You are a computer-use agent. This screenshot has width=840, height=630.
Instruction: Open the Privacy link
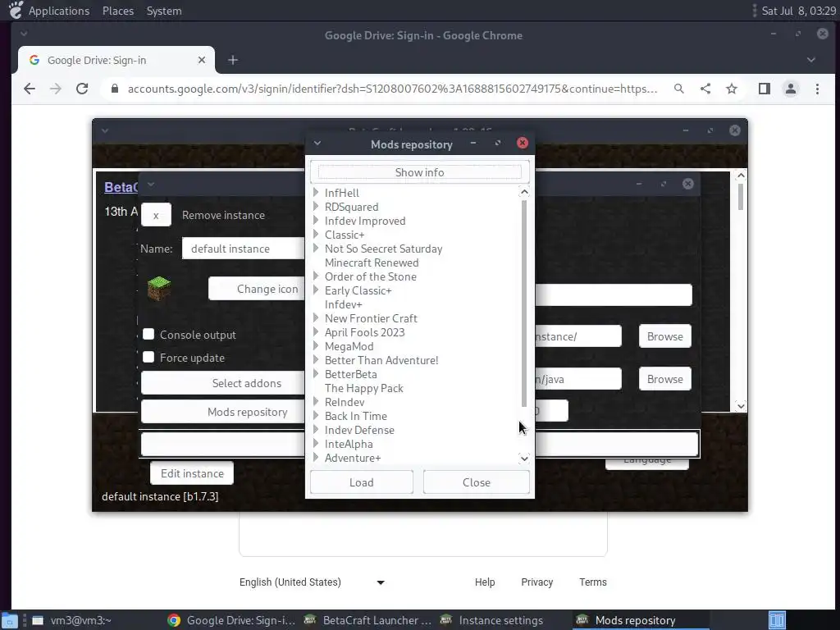click(x=536, y=582)
